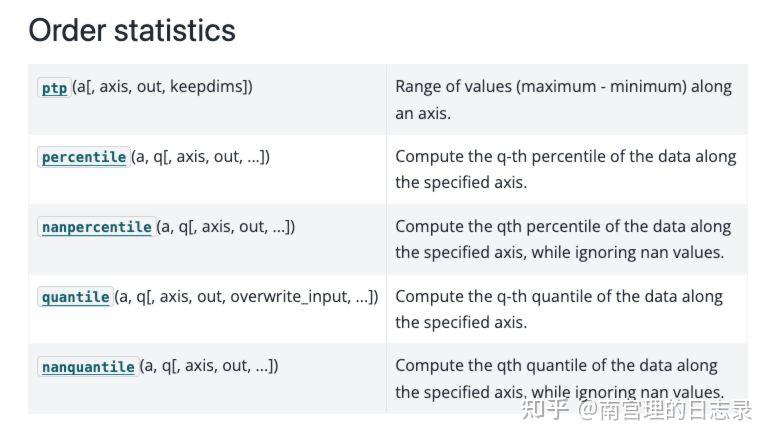Click 'the specified axis.' under quantile description
Viewport: 772px width, 441px height.
(x=461, y=322)
